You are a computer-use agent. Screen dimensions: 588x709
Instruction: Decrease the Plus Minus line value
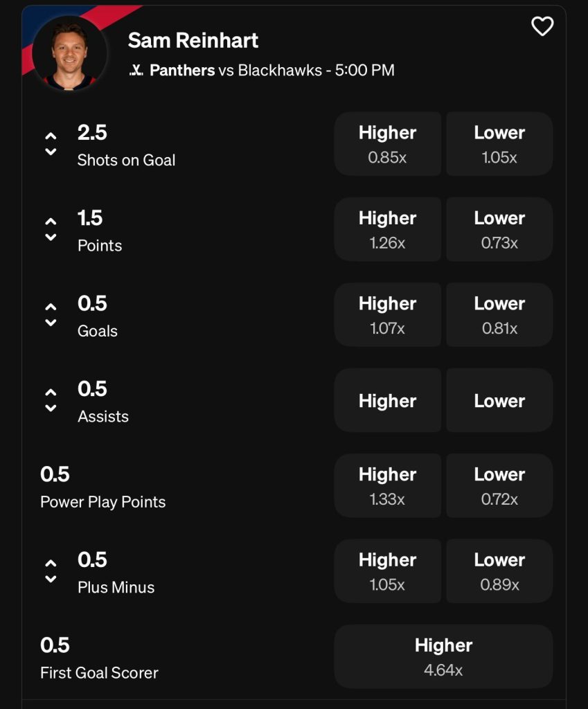coord(51,579)
